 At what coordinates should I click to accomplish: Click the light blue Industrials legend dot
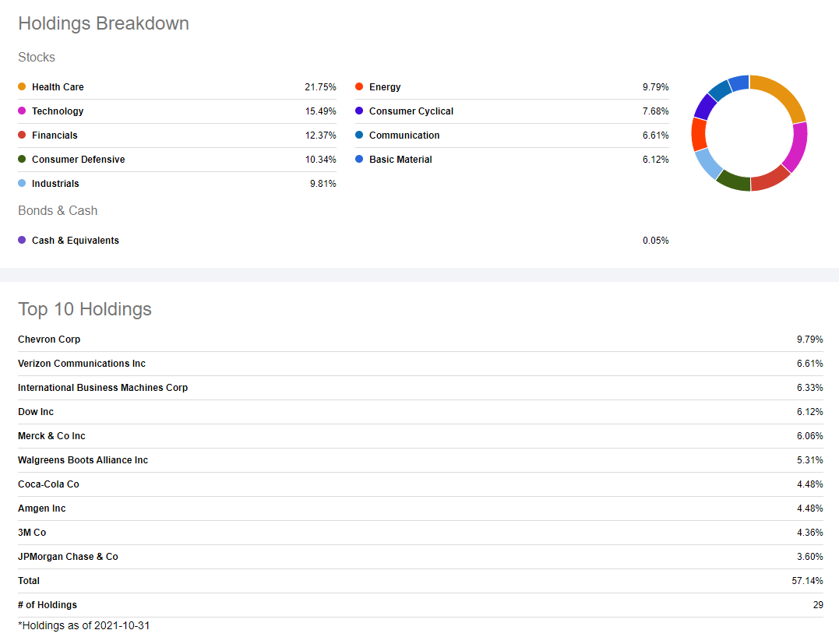pos(22,183)
